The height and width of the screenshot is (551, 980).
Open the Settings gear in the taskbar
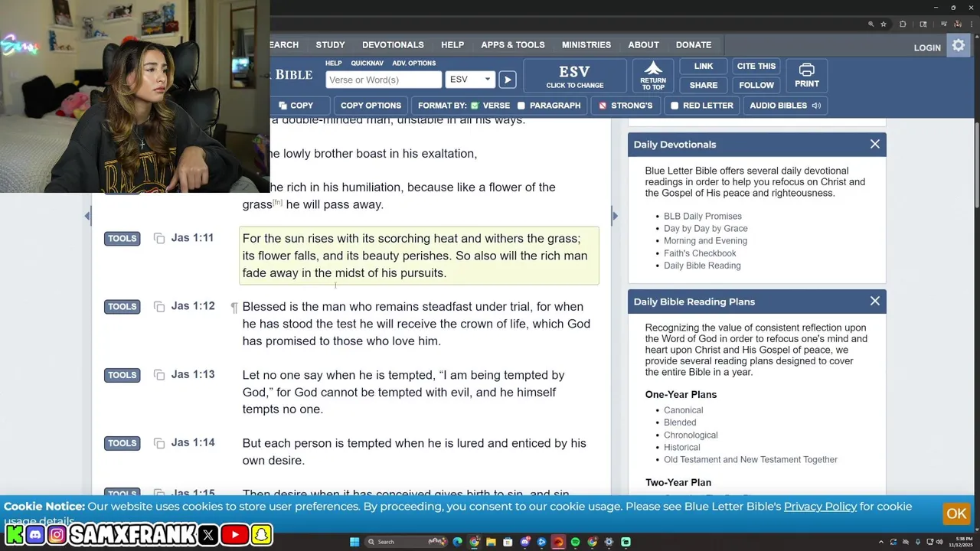[x=609, y=542]
